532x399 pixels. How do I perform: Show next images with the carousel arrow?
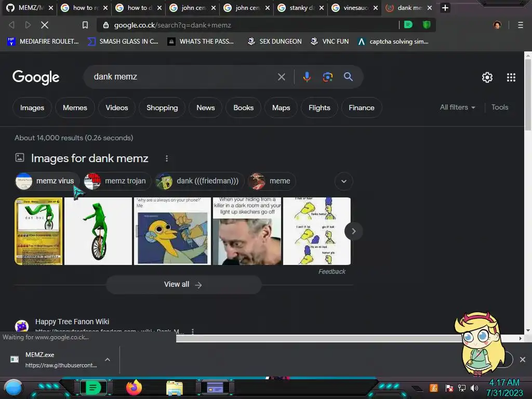click(353, 231)
